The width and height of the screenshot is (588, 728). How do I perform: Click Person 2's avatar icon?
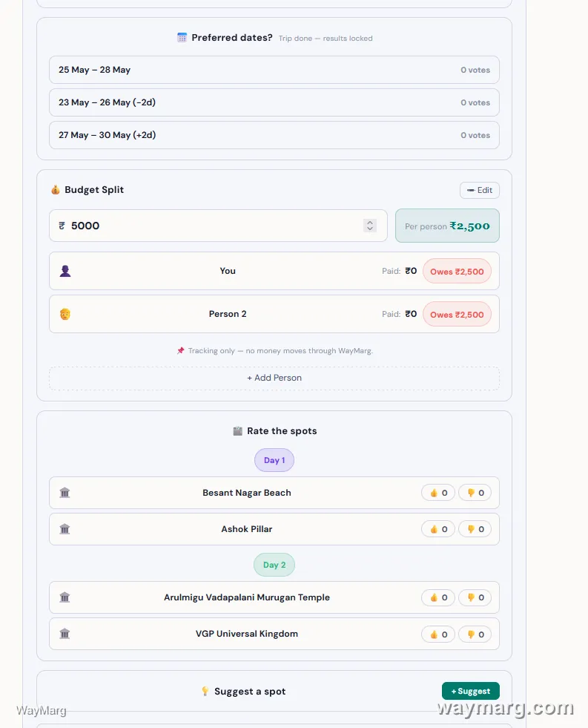(x=65, y=315)
